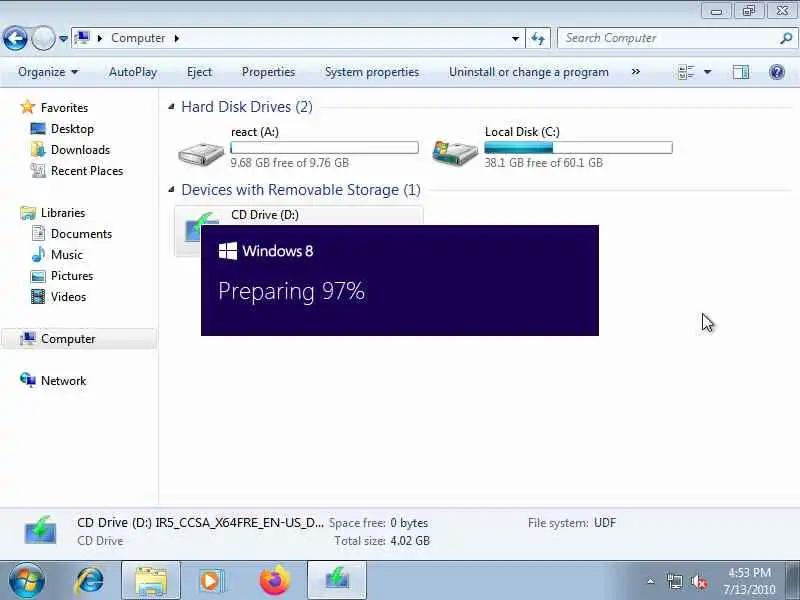The width and height of the screenshot is (800, 600).
Task: Click the Windows 8 setup taskbar button
Action: 337,580
